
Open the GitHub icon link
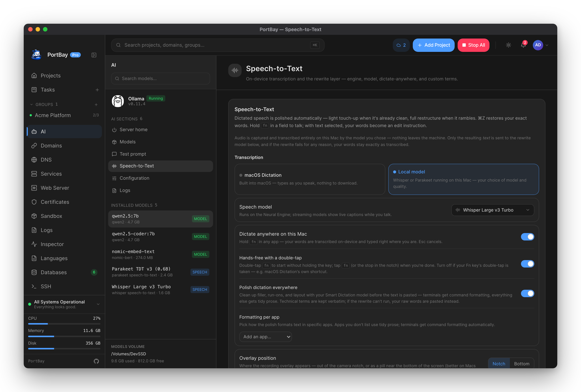[96, 361]
